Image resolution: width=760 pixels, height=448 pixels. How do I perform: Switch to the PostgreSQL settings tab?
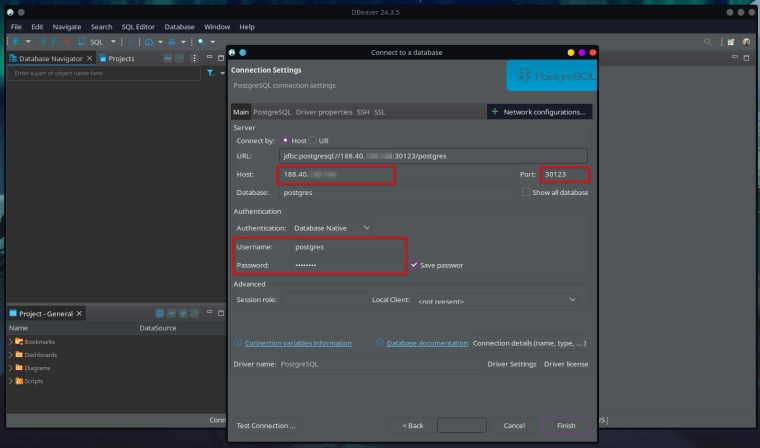pos(272,112)
